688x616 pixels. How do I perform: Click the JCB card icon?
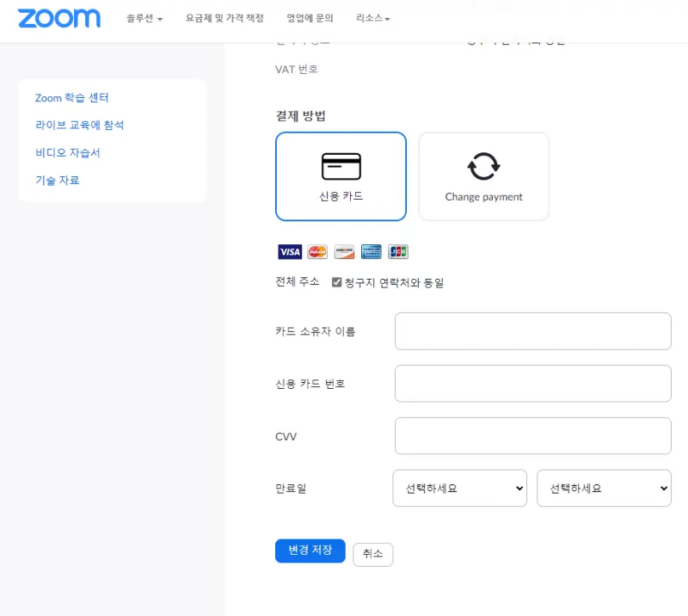[x=396, y=251]
